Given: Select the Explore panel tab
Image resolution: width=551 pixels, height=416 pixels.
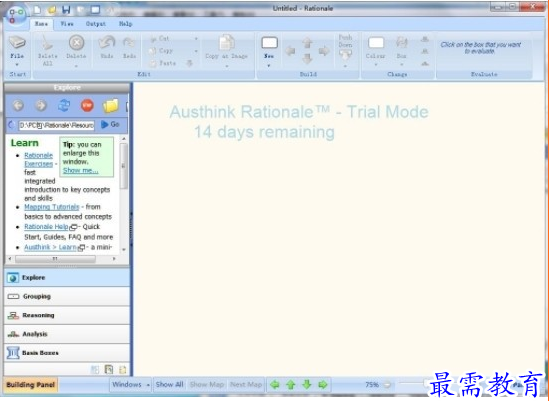Looking at the screenshot, I should click(67, 278).
